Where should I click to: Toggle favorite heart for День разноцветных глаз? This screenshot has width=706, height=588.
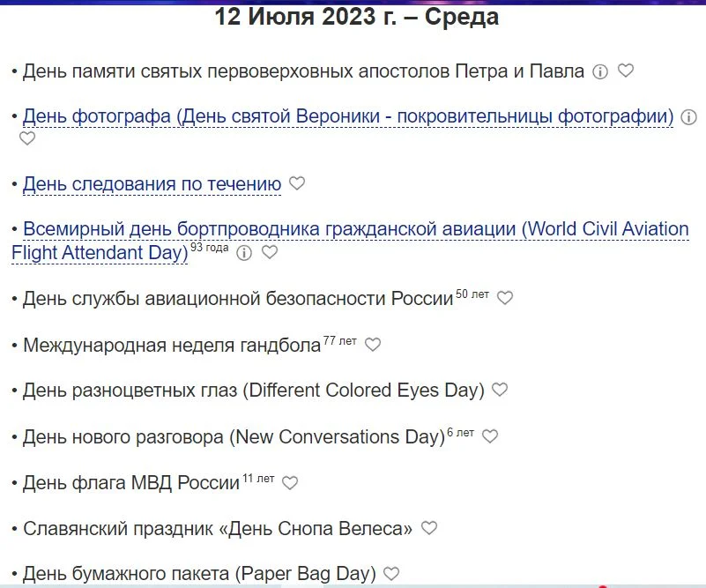(x=498, y=390)
